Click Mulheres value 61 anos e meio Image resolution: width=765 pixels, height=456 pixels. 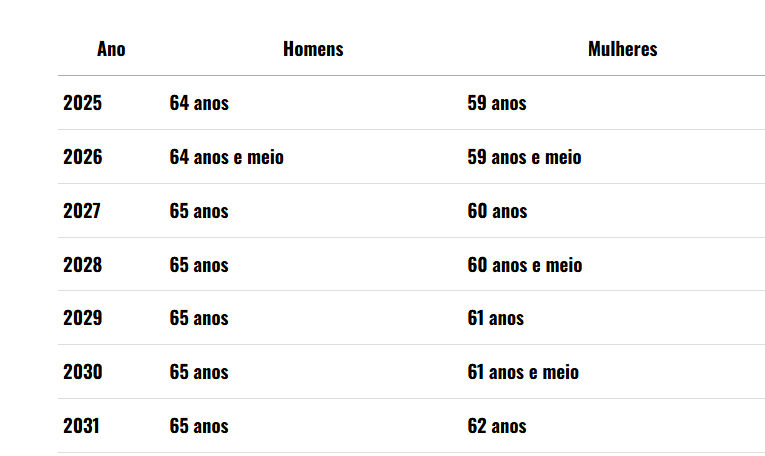pos(523,372)
